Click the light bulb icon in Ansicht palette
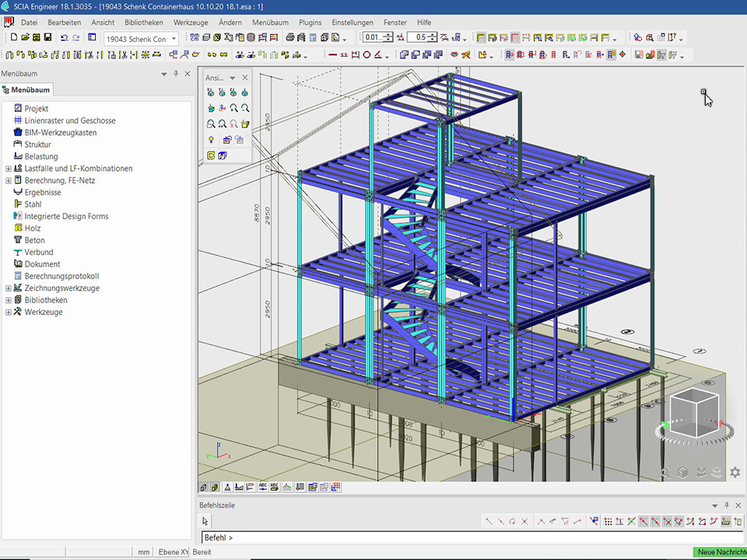Viewport: 747px width, 560px height. [x=211, y=140]
